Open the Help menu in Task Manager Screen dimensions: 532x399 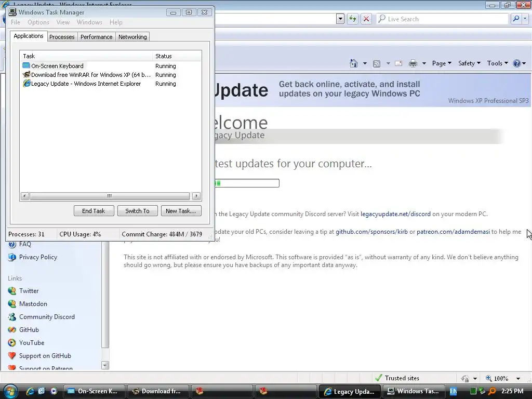tap(116, 22)
